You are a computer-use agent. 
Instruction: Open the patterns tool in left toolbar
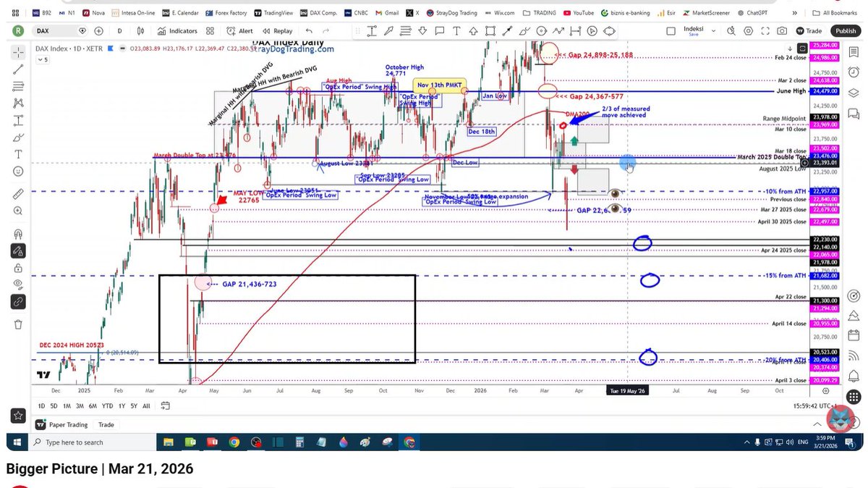[x=18, y=102]
